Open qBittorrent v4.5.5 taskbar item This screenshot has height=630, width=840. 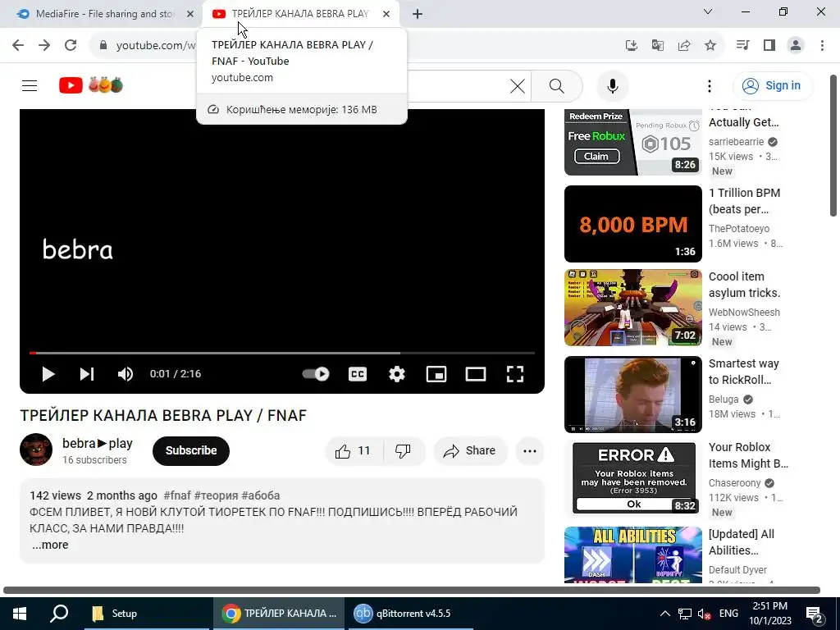tap(411, 614)
